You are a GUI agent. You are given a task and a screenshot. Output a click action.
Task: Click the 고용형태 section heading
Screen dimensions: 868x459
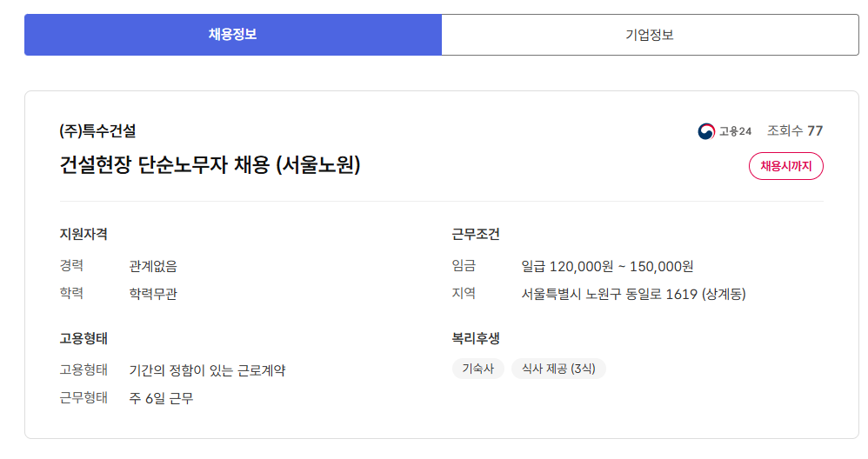click(x=83, y=338)
